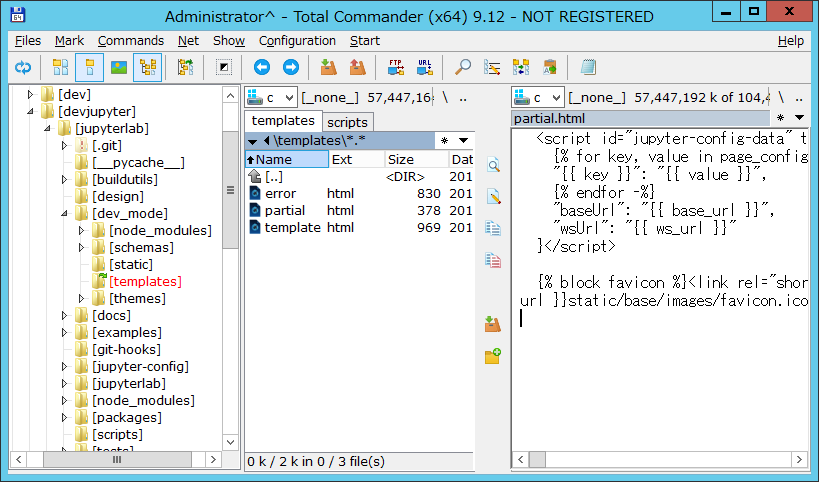
Task: Open right panel directory history arrow
Action: tap(799, 117)
